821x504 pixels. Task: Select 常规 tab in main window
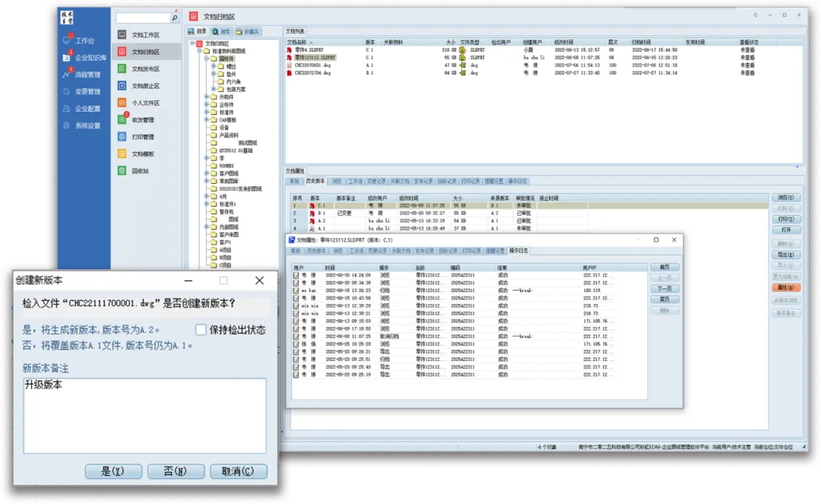[x=294, y=181]
